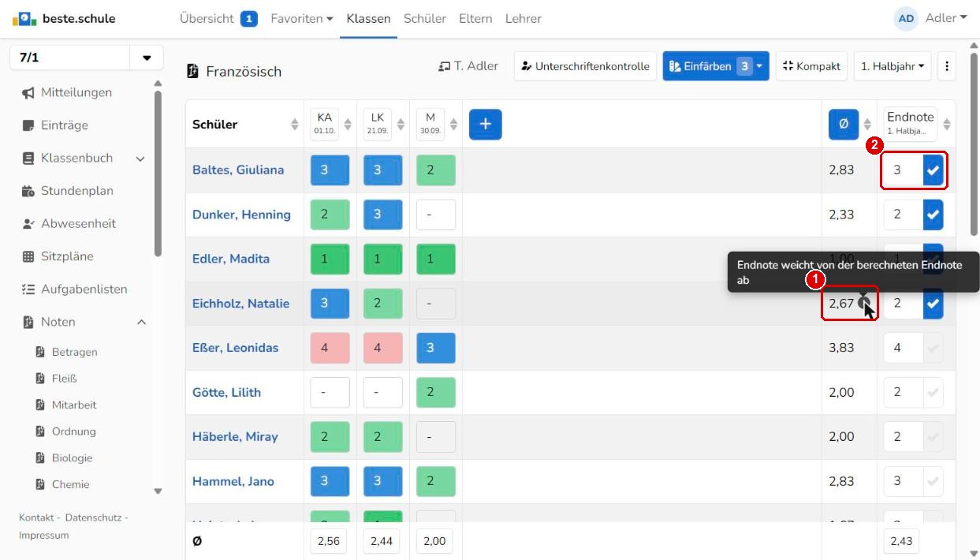The image size is (980, 560).
Task: Sort by the KA column arrows
Action: 347,124
